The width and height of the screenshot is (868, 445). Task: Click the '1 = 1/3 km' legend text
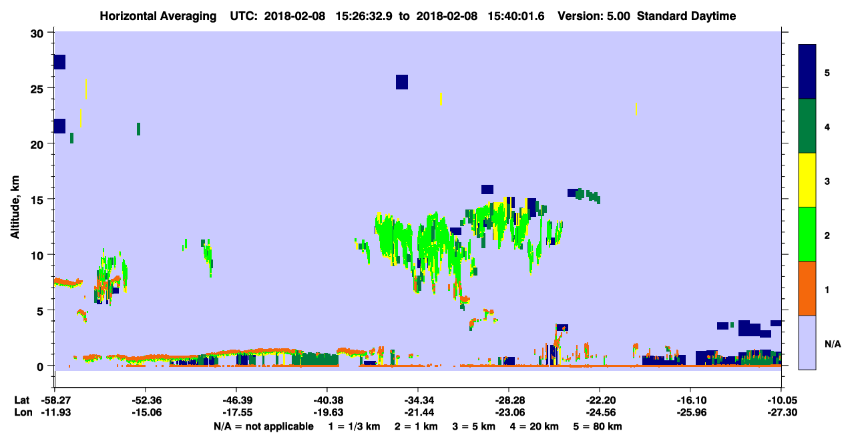[x=353, y=426]
